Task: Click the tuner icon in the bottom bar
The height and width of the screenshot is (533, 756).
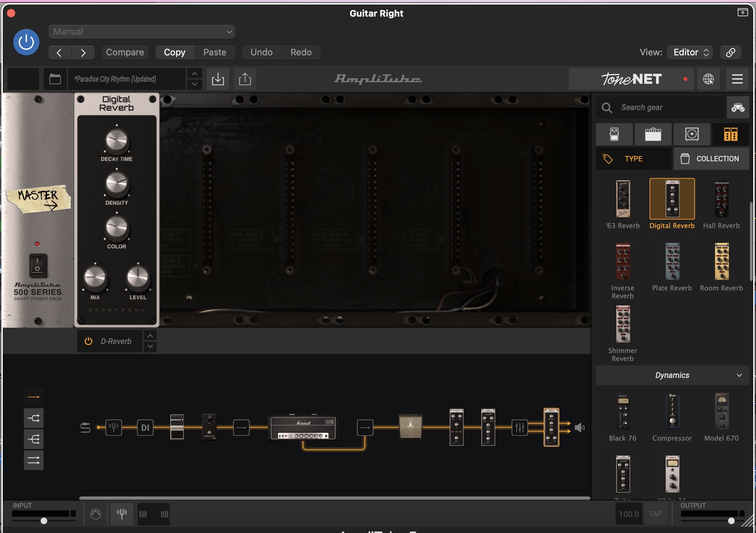Action: tap(121, 514)
